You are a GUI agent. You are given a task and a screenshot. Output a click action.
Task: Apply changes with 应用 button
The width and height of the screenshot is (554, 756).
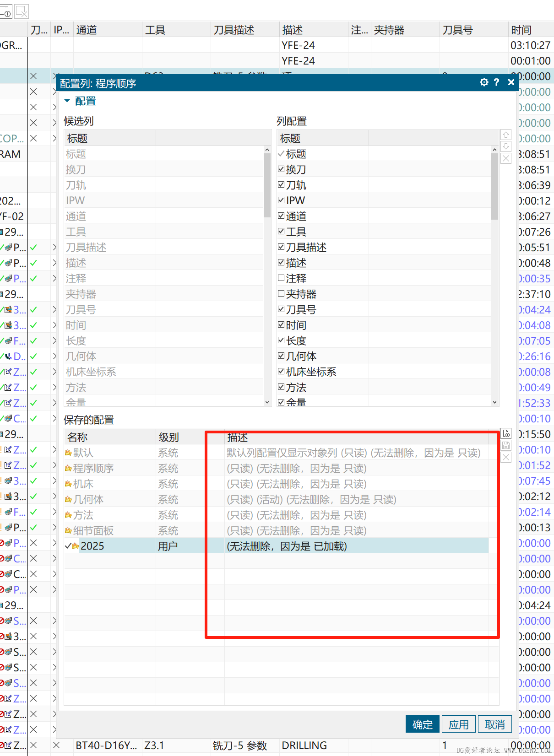pyautogui.click(x=459, y=724)
